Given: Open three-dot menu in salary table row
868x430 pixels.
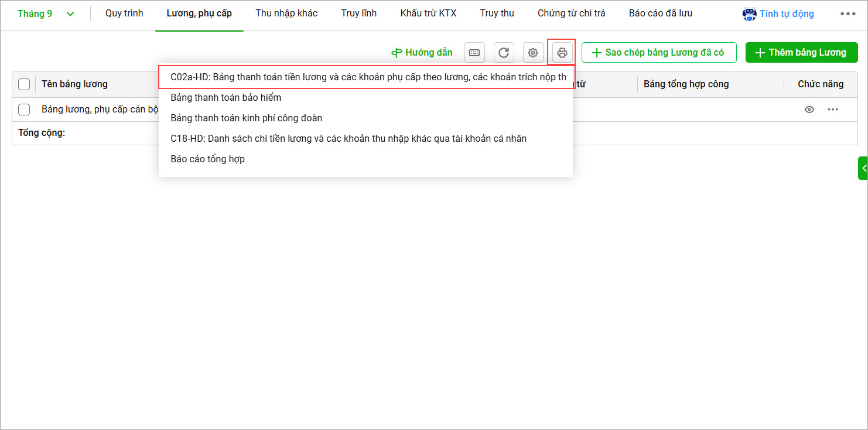Looking at the screenshot, I should tap(832, 110).
